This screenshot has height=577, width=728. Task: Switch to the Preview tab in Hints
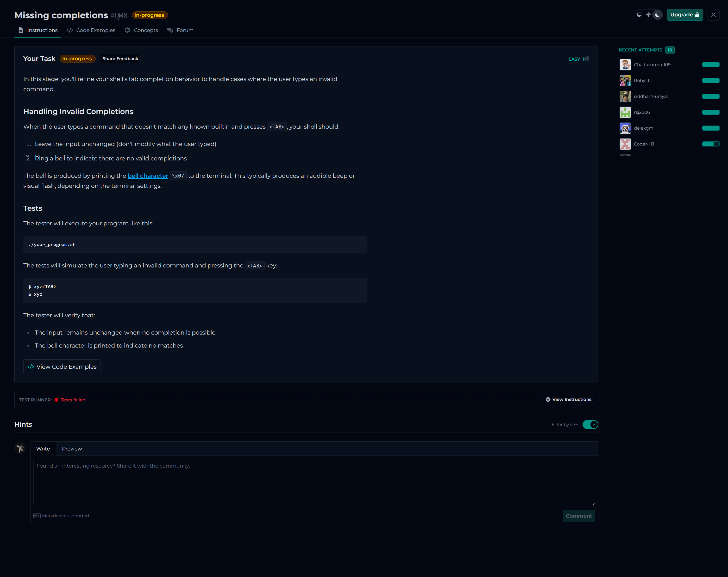coord(72,449)
